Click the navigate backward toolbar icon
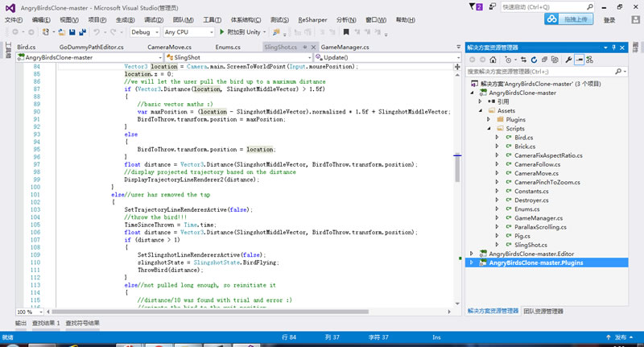Image resolution: width=644 pixels, height=347 pixels. tap(15, 31)
